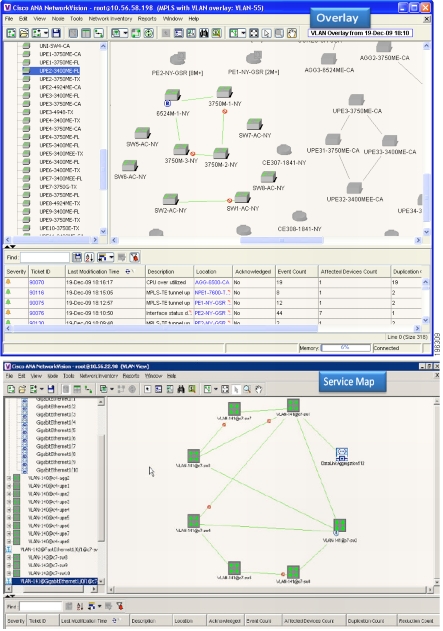
Task: Click the hand pan tool in Overlay window toolbar
Action: tap(292, 33)
